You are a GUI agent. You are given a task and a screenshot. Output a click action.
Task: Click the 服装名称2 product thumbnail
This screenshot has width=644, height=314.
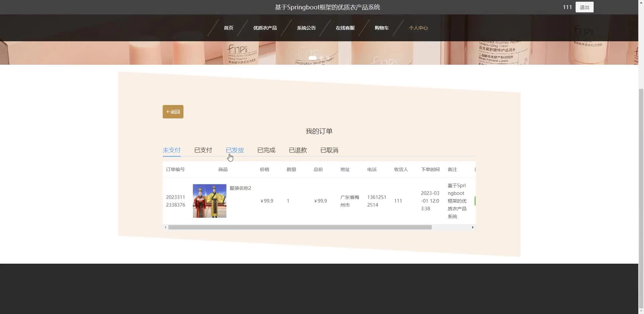point(210,201)
